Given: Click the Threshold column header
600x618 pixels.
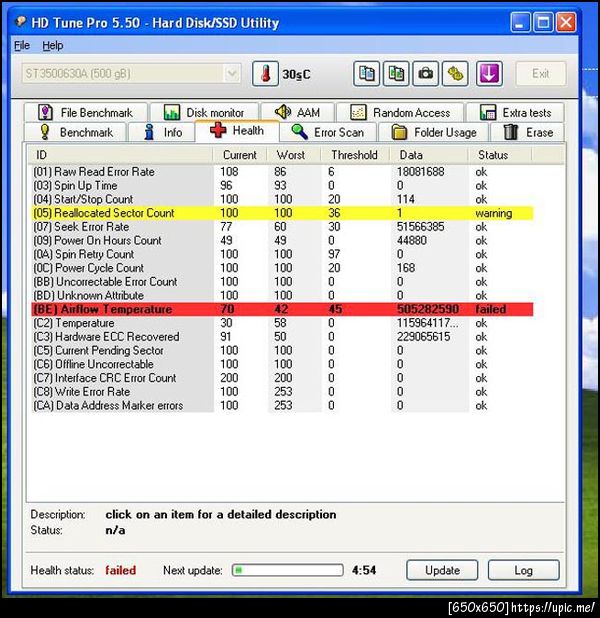Looking at the screenshot, I should click(355, 155).
